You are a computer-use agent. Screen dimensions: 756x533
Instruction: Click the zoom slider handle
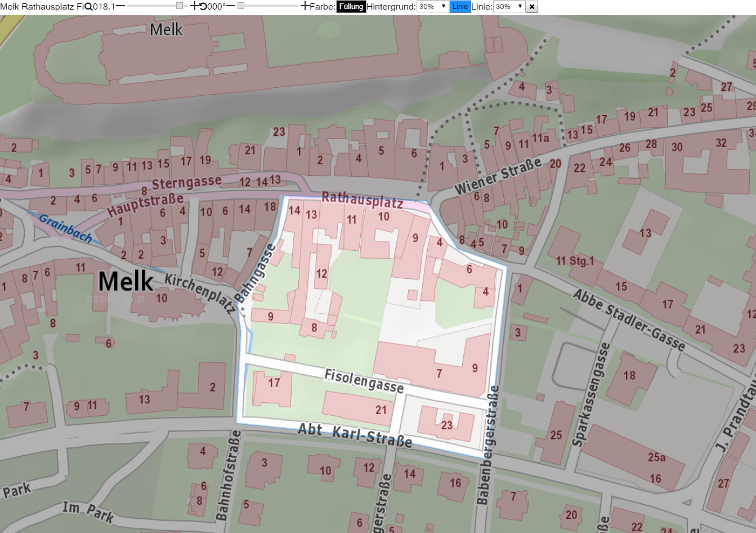point(180,6)
